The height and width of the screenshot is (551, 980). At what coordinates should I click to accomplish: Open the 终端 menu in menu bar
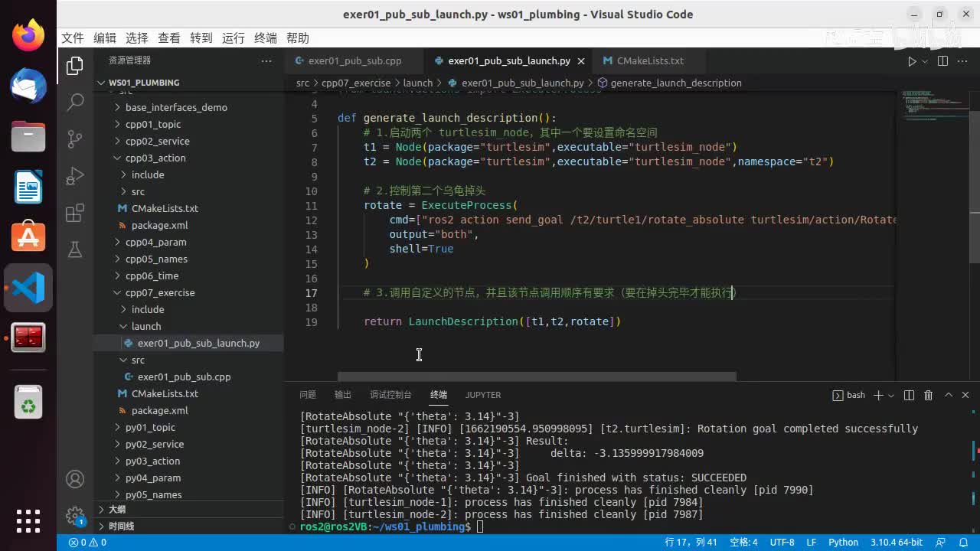(x=266, y=38)
